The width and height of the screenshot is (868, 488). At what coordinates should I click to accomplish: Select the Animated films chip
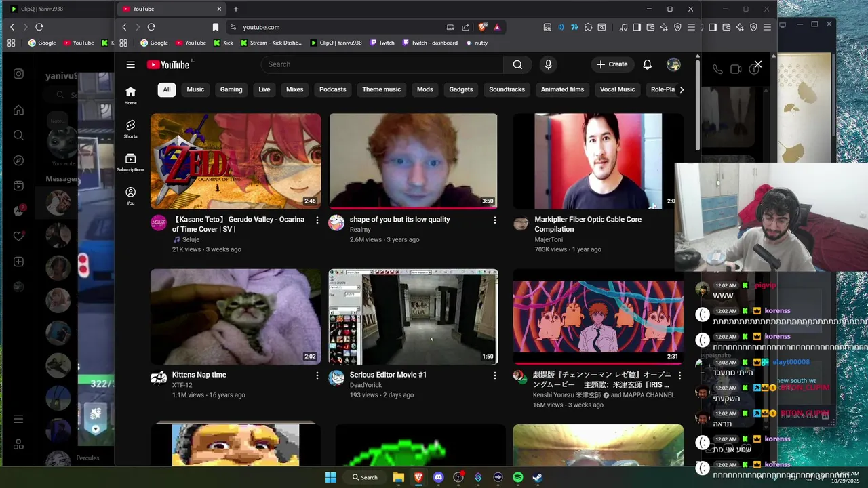563,89
